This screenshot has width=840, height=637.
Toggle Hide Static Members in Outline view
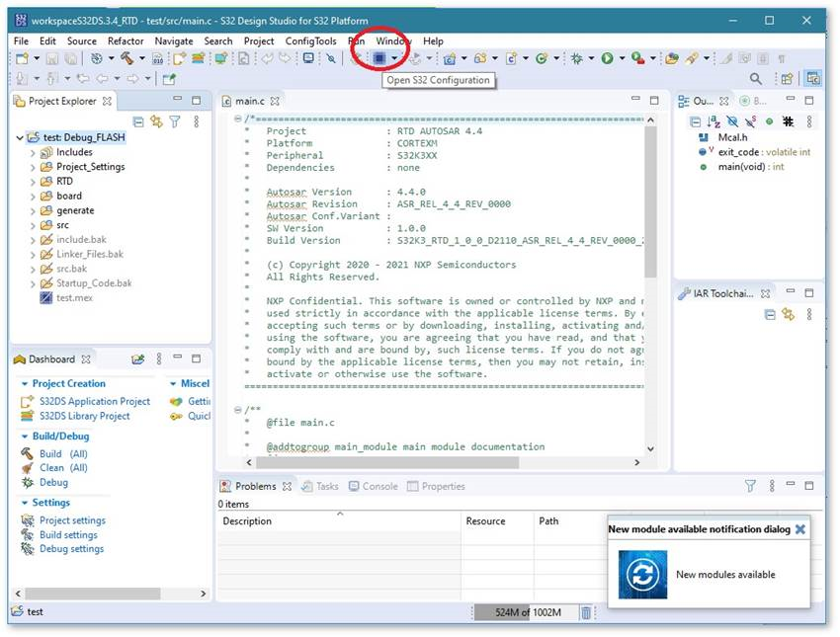750,122
